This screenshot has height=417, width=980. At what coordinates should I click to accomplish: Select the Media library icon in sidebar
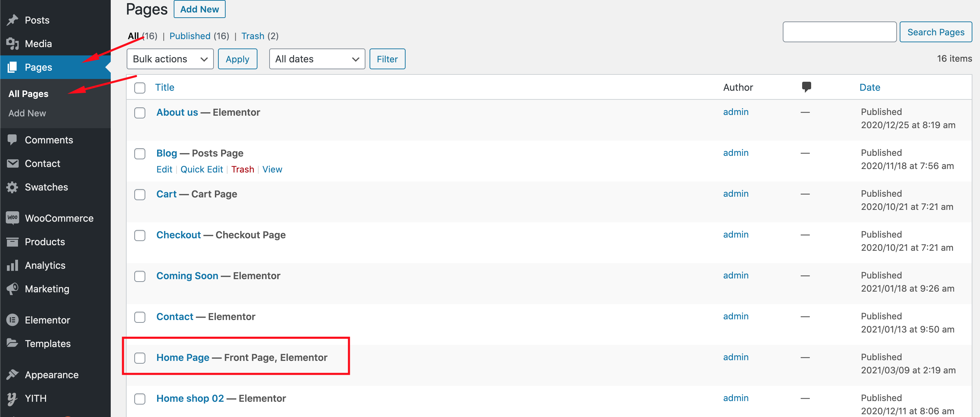point(12,43)
